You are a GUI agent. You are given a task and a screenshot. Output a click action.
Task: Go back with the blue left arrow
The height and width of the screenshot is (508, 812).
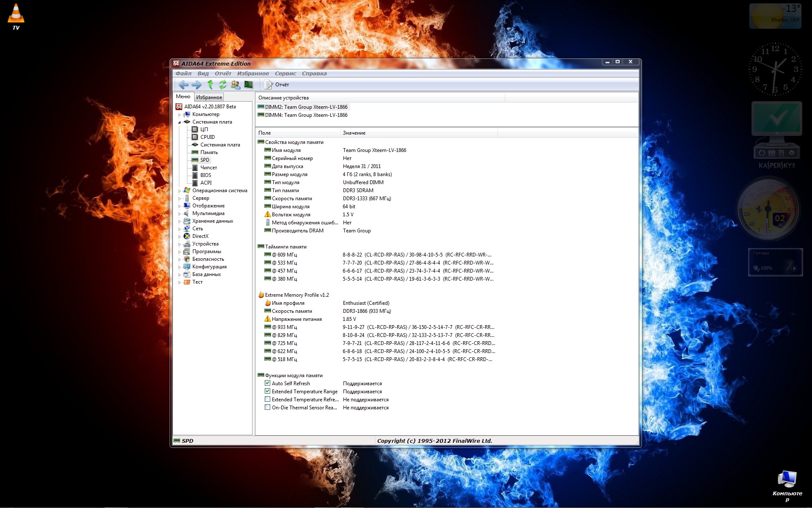coord(183,85)
